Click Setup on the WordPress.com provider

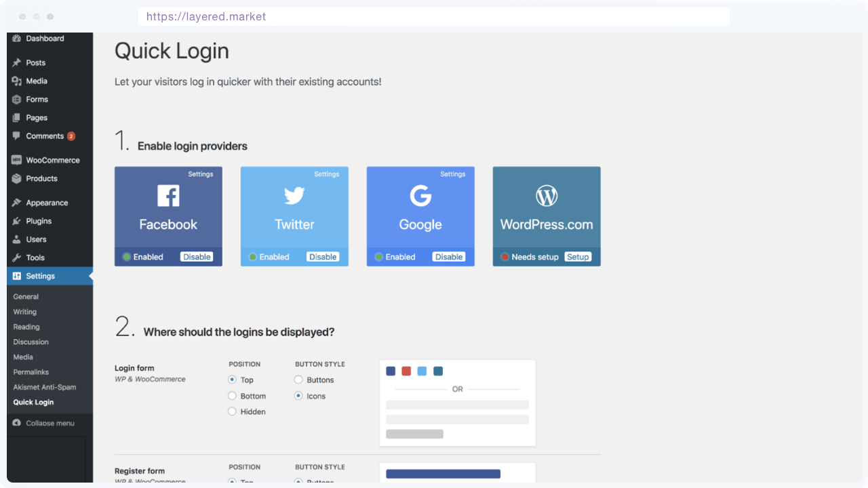578,256
